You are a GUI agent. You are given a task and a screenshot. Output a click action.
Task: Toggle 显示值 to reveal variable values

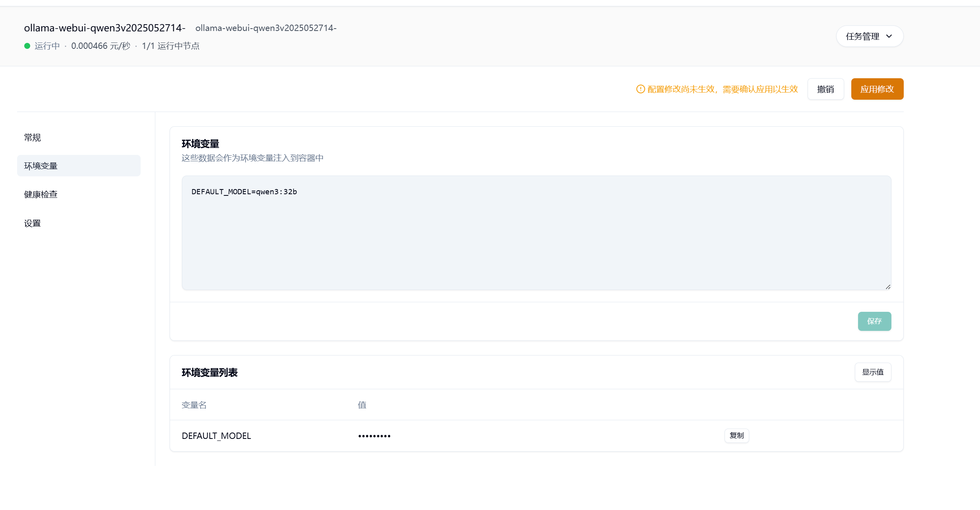[x=872, y=372]
